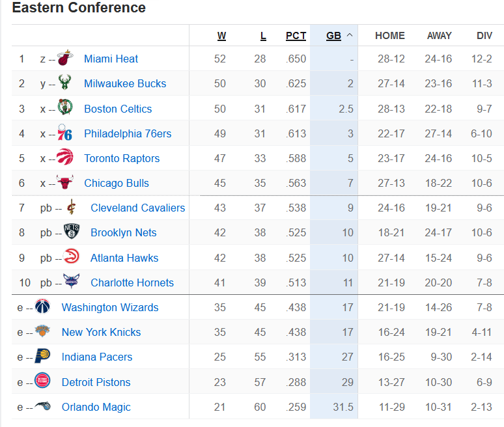This screenshot has width=504, height=427.
Task: Open the Charlotte Hornets team page
Action: (x=132, y=282)
